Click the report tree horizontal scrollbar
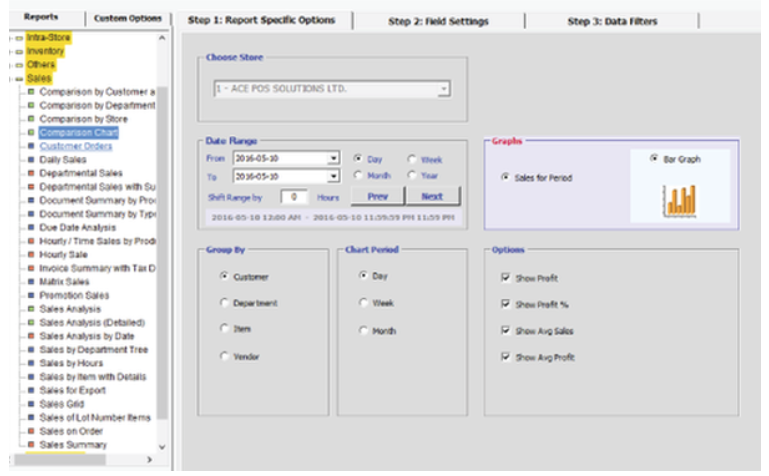The image size is (769, 476). pyautogui.click(x=60, y=460)
